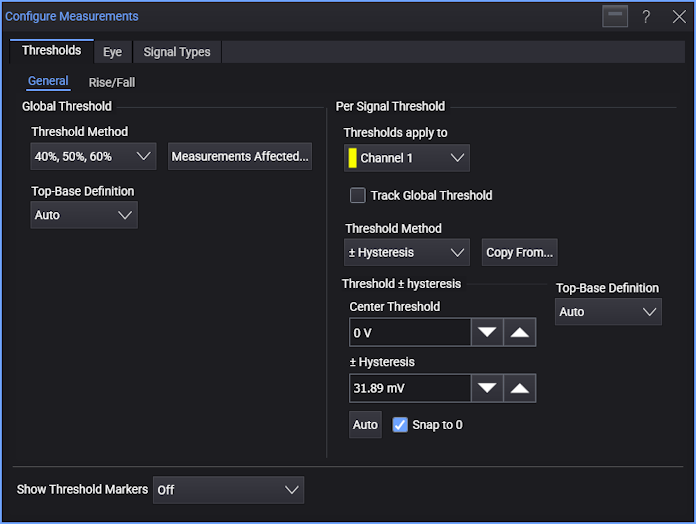Expand the Channel 1 thresholds dropdown
The height and width of the screenshot is (524, 696).
click(407, 158)
